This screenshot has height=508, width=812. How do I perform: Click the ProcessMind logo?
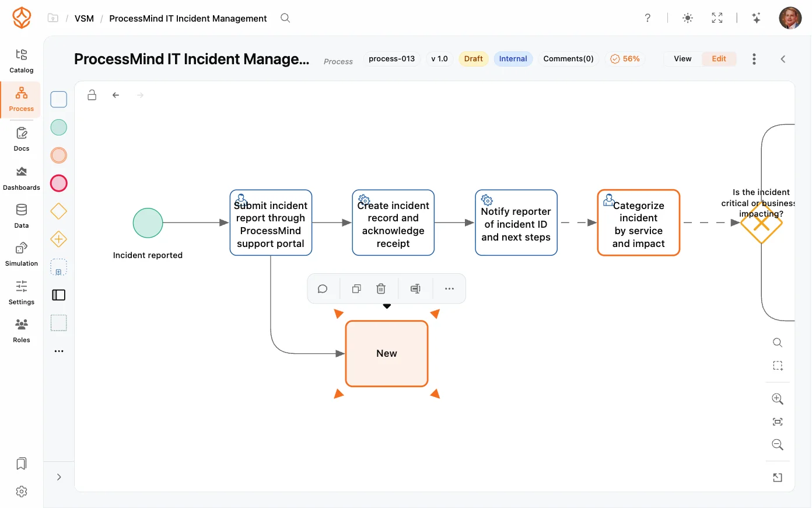22,18
